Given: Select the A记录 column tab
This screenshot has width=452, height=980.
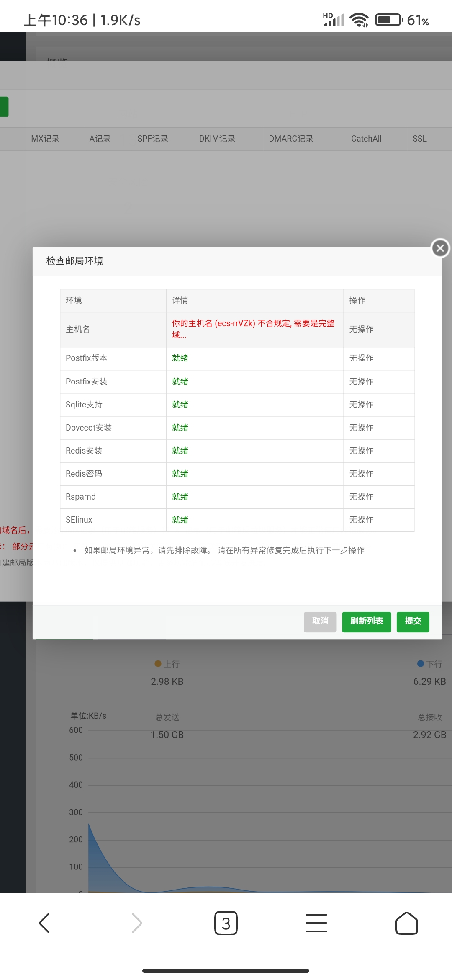Looking at the screenshot, I should (x=100, y=139).
